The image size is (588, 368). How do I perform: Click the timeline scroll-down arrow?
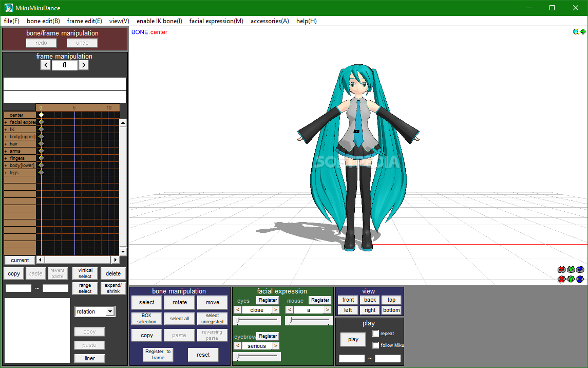[123, 252]
